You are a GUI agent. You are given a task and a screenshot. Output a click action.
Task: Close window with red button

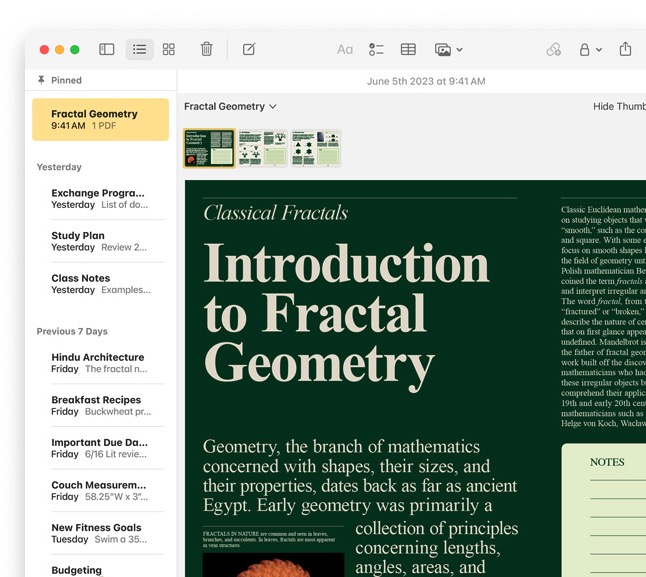click(x=44, y=49)
